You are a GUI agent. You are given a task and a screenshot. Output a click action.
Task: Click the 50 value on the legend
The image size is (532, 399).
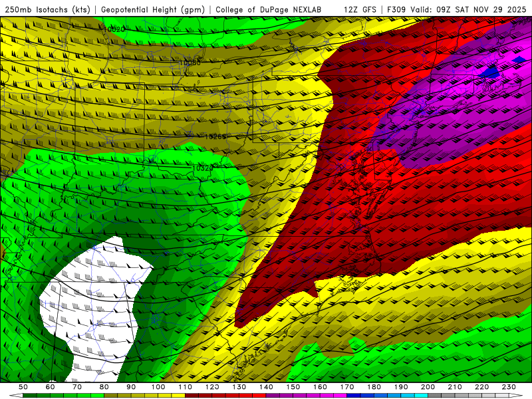(23, 387)
